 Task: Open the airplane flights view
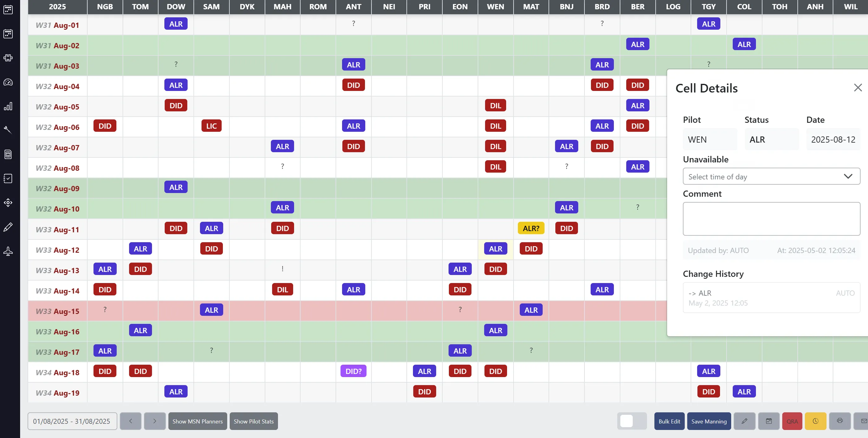tap(8, 251)
